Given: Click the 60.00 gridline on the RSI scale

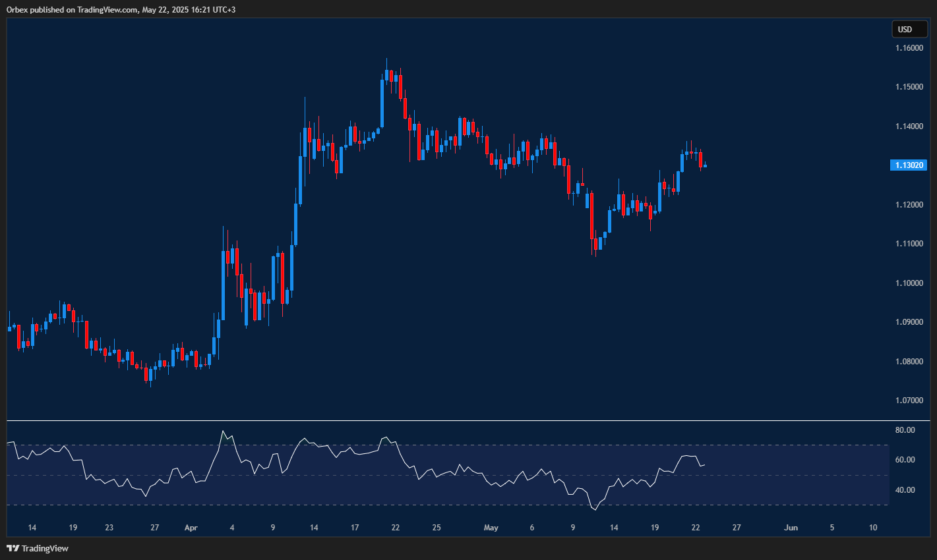Looking at the screenshot, I should click(x=906, y=459).
